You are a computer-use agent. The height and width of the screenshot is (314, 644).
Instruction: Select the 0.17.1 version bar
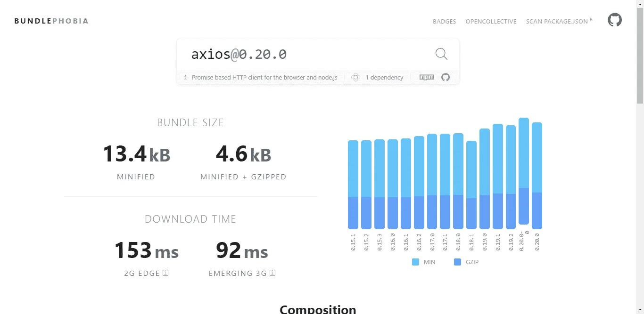445,181
